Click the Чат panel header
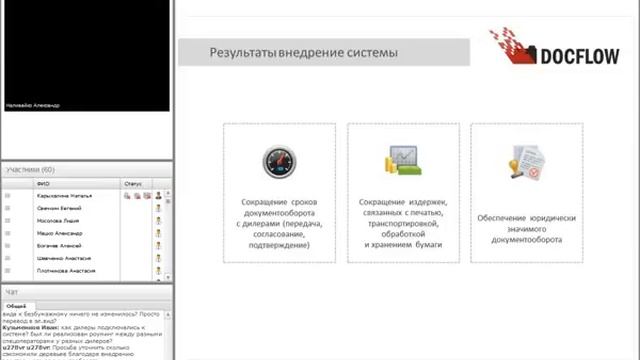Viewport: 640px width, 360px height. tap(87, 292)
